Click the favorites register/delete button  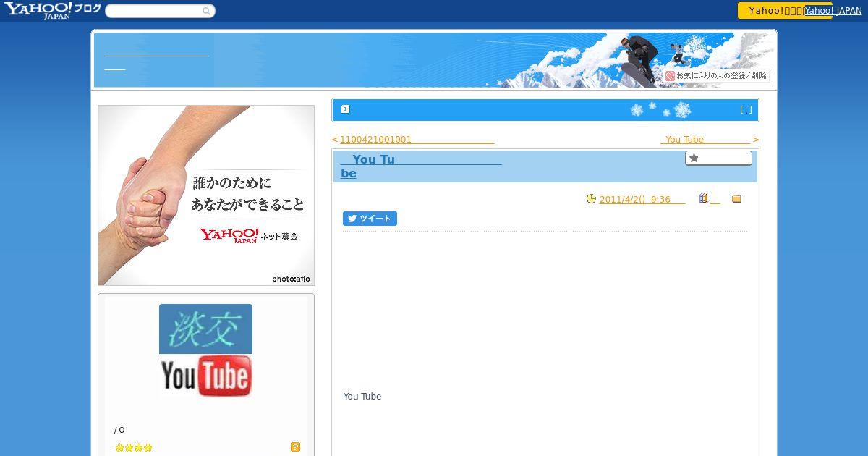point(717,75)
